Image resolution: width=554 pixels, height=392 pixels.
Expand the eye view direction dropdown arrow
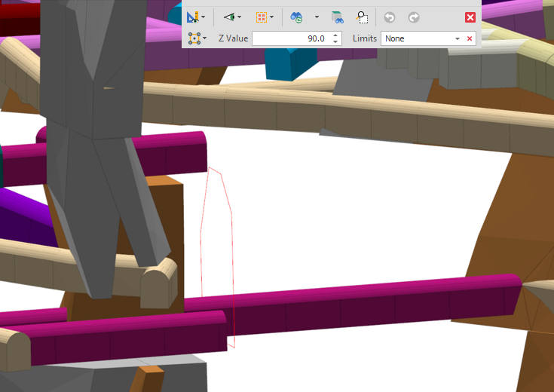click(240, 17)
